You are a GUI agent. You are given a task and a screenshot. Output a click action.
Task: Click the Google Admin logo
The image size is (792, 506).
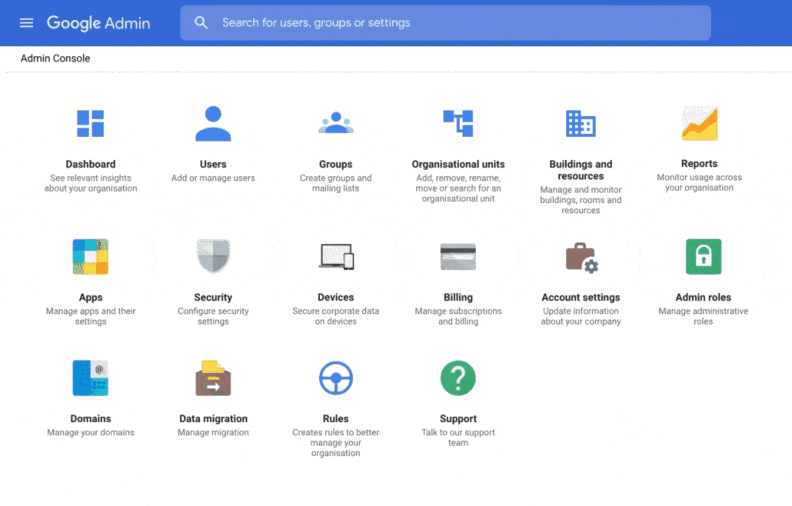(98, 23)
